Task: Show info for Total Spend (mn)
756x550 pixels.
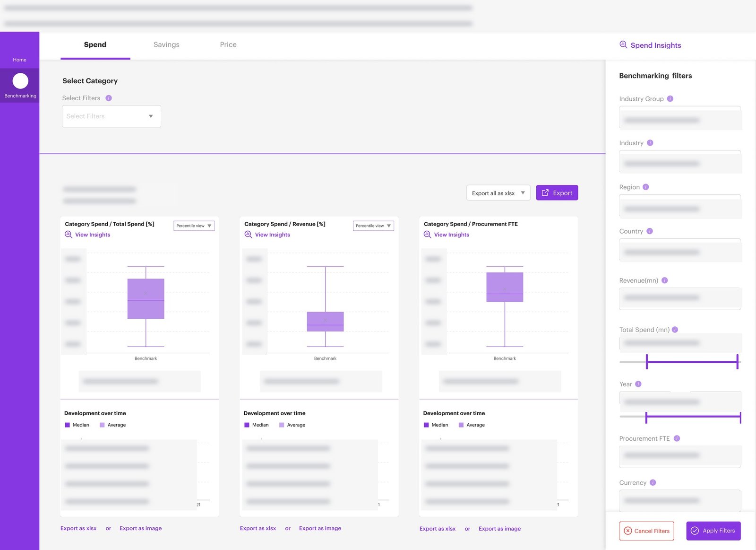Action: 675,330
